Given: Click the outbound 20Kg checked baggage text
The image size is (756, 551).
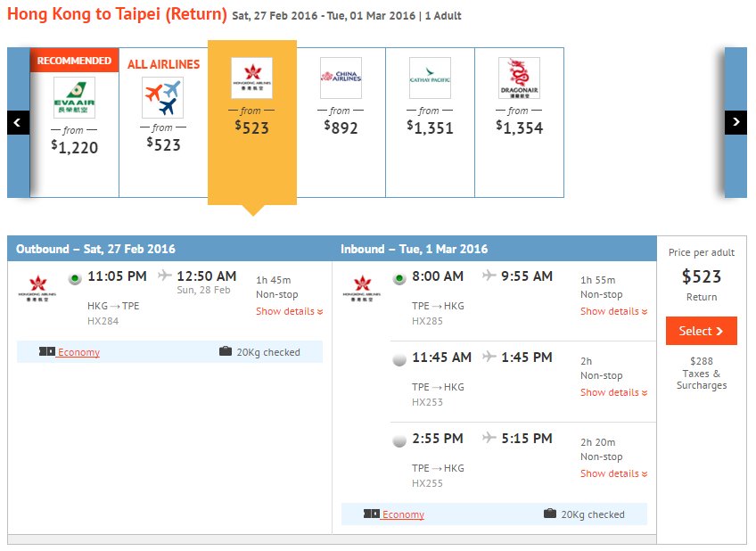Looking at the screenshot, I should [268, 352].
